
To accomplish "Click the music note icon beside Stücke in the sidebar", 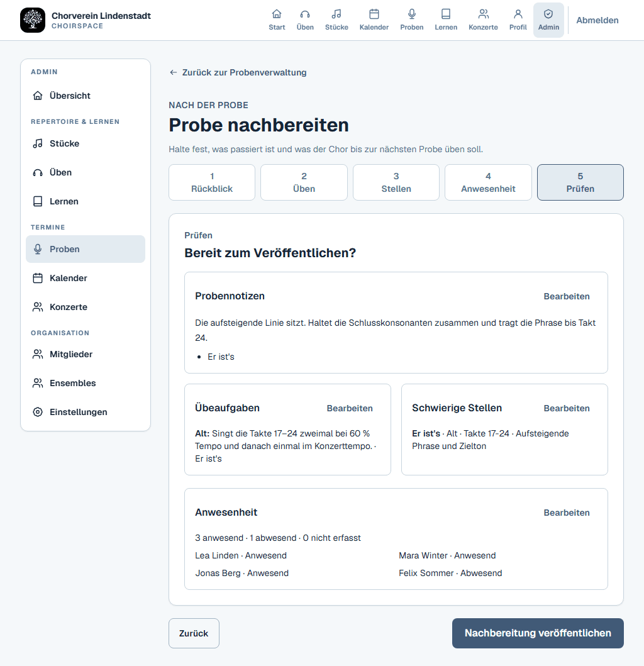I will point(38,143).
